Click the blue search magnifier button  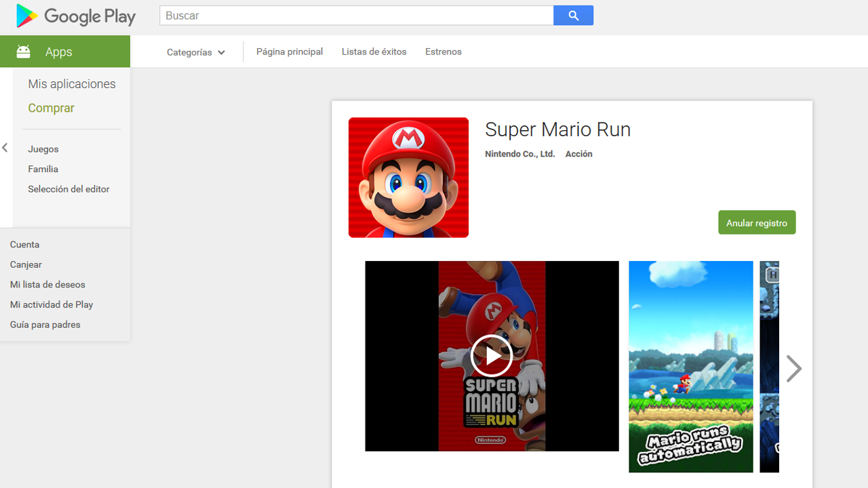574,16
